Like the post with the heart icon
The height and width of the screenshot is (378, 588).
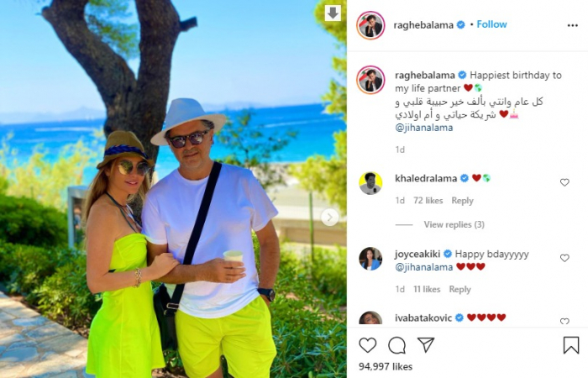[368, 345]
